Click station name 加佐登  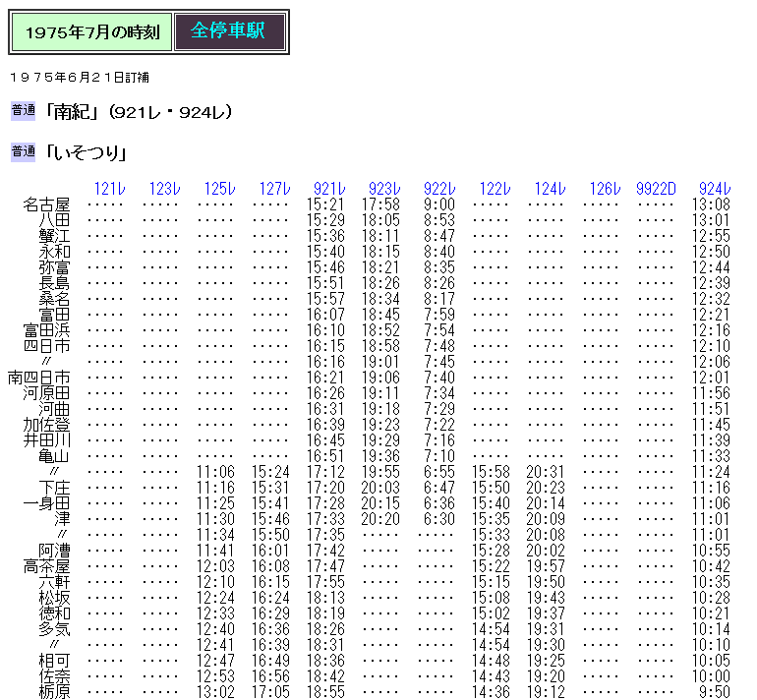click(x=46, y=425)
